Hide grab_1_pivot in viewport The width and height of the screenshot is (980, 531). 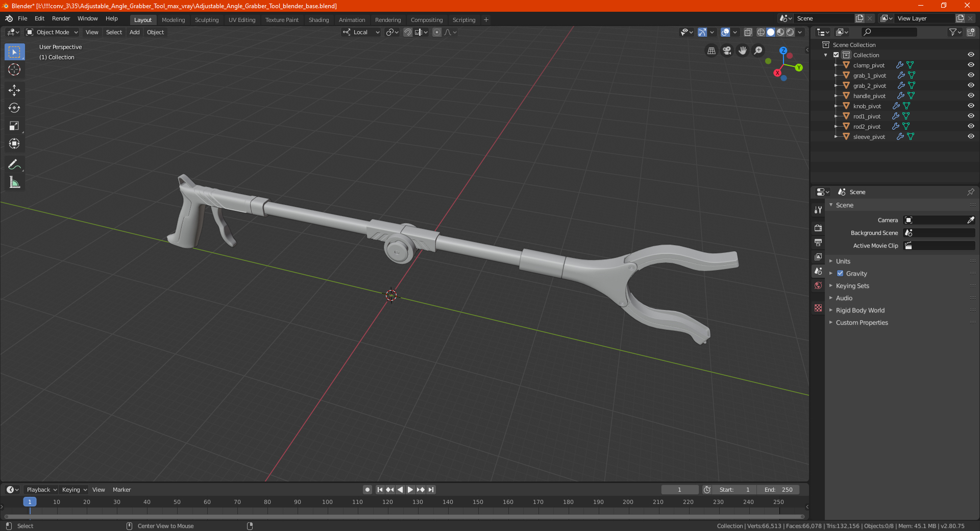pyautogui.click(x=971, y=75)
